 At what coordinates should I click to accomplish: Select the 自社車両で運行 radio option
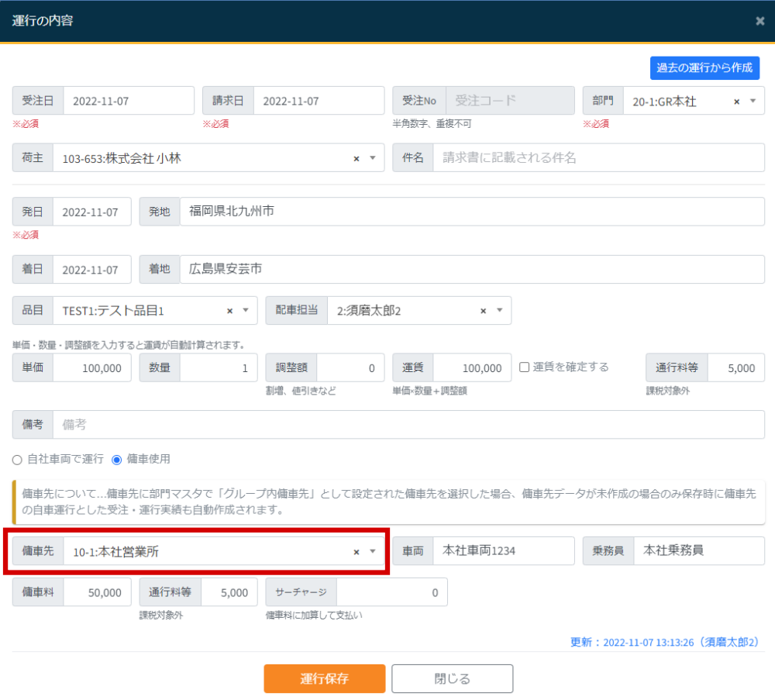[16, 460]
